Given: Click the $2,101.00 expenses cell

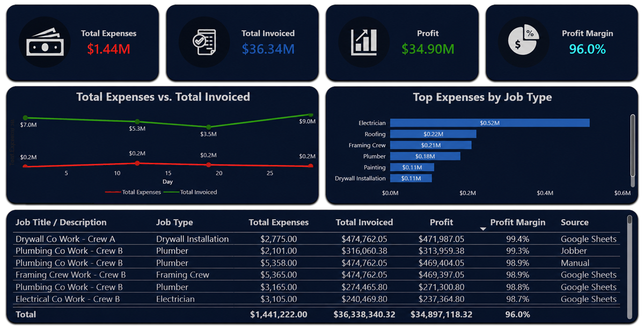Looking at the screenshot, I should [x=279, y=251].
